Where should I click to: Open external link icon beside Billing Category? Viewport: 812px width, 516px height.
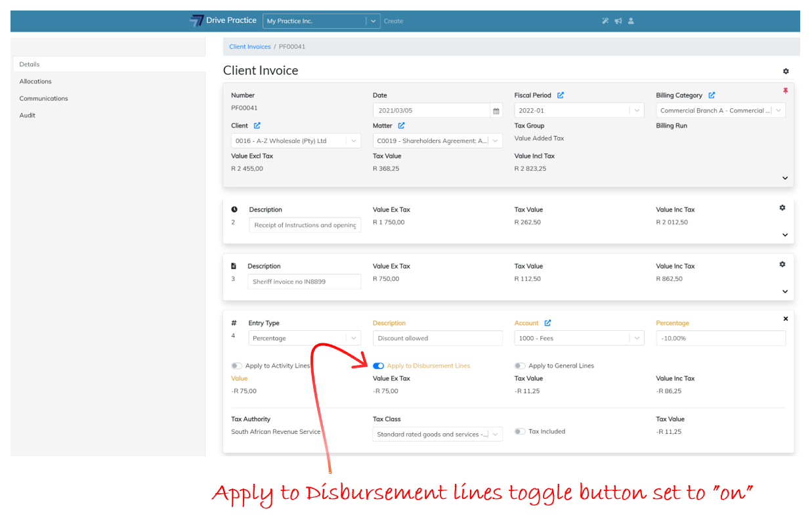[712, 95]
